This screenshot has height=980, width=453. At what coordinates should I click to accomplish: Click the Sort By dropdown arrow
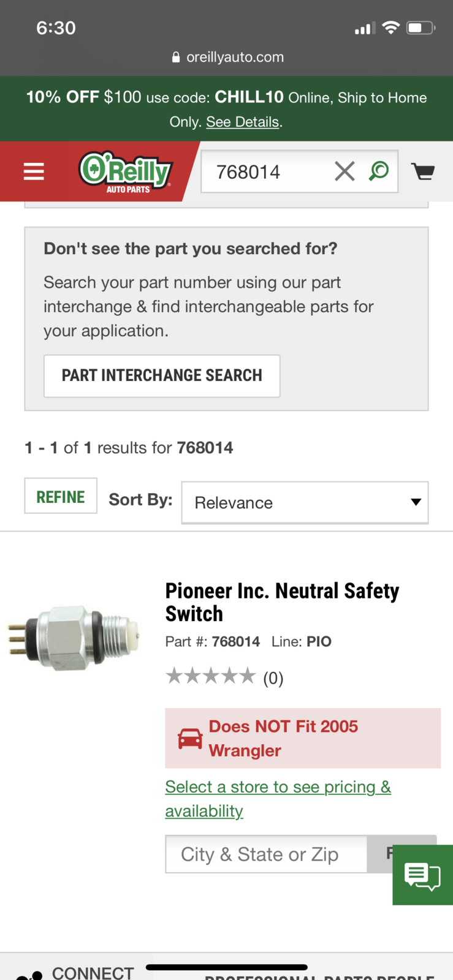(x=416, y=502)
